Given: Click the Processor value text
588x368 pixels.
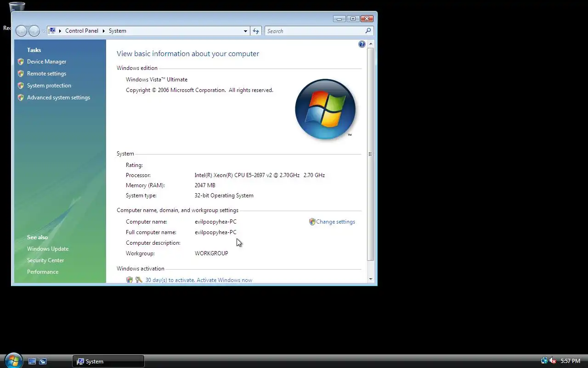Looking at the screenshot, I should (260, 175).
